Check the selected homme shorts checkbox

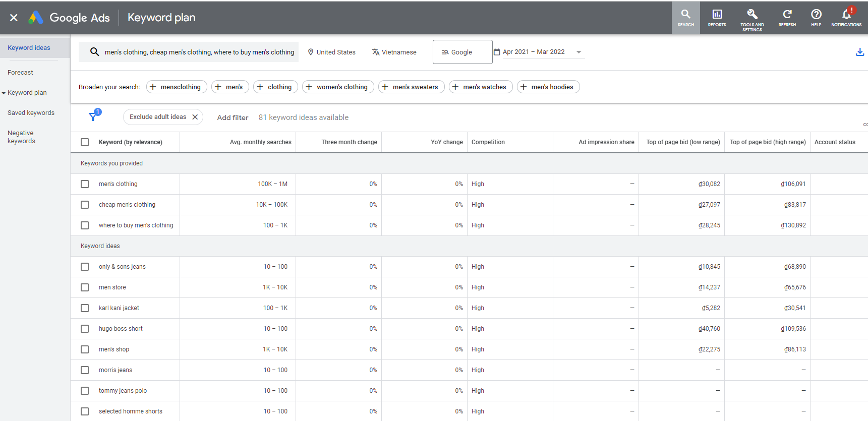pyautogui.click(x=85, y=411)
